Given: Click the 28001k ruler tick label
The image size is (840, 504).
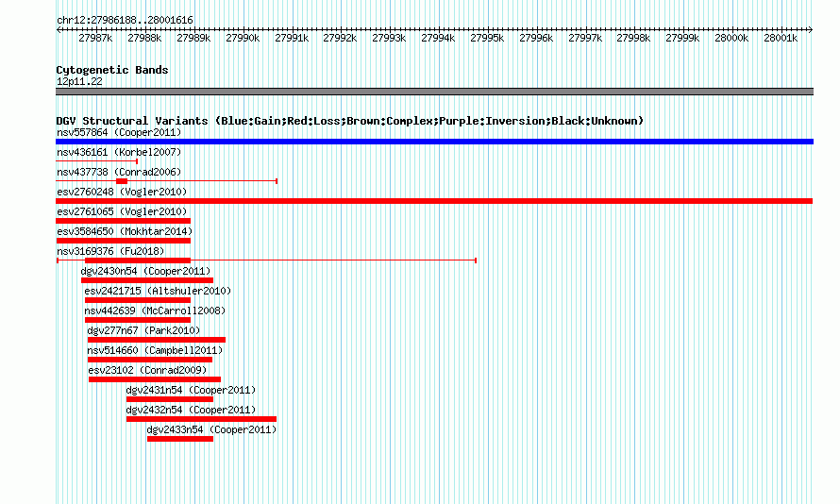Looking at the screenshot, I should tap(781, 38).
